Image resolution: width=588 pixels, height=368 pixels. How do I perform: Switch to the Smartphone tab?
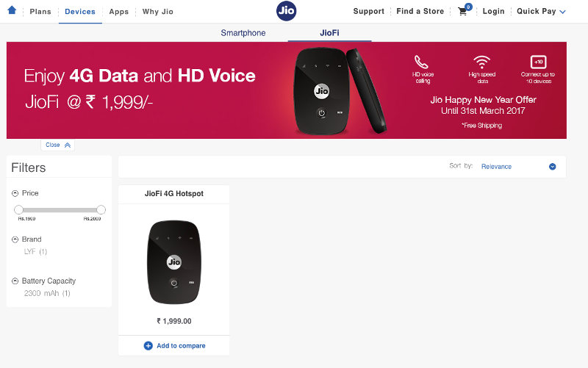point(243,33)
